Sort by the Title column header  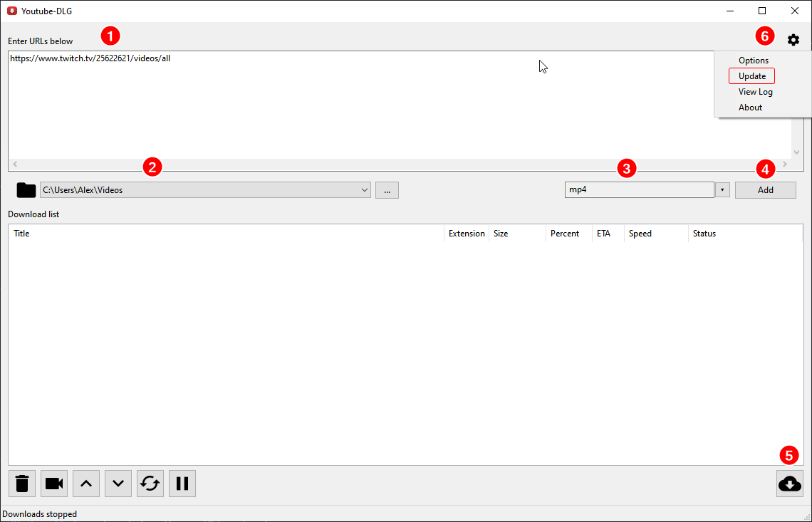click(227, 234)
